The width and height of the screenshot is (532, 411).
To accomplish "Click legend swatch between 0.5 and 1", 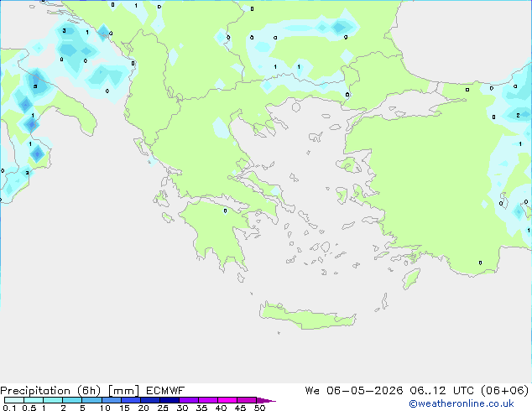I will [34, 400].
